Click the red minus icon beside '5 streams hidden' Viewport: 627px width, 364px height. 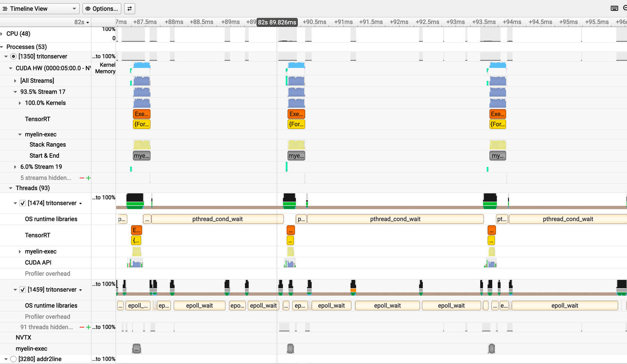tap(82, 178)
